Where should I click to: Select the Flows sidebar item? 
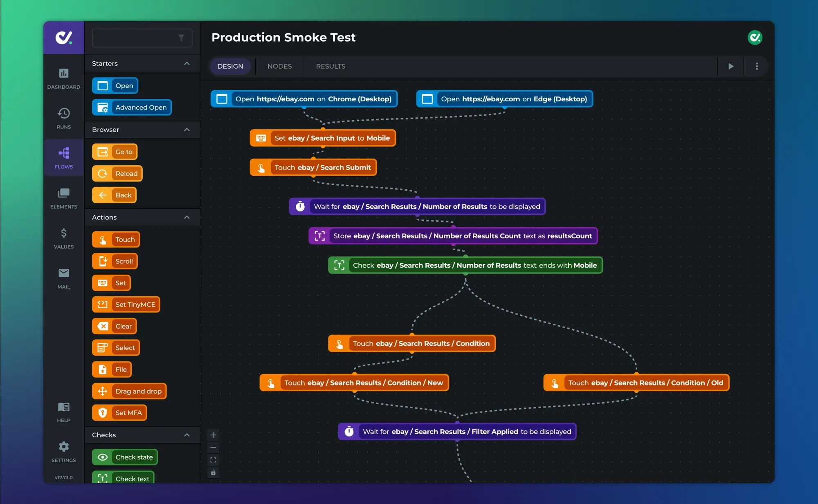[63, 158]
